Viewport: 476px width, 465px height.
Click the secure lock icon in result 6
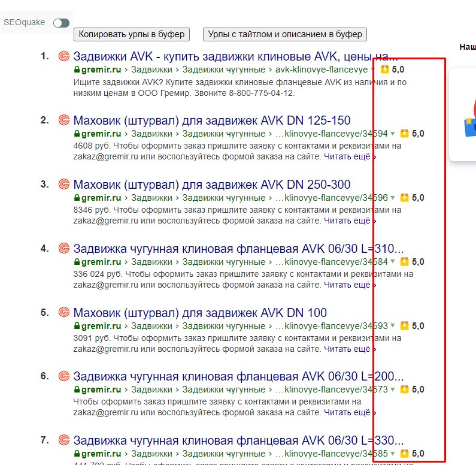point(77,389)
